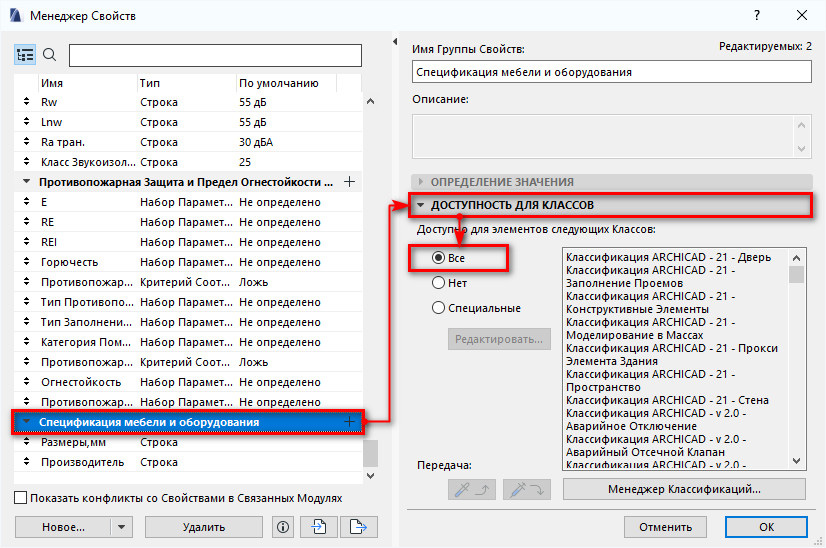Click the info icon next to Удалить
826x548 pixels.
coord(283,527)
